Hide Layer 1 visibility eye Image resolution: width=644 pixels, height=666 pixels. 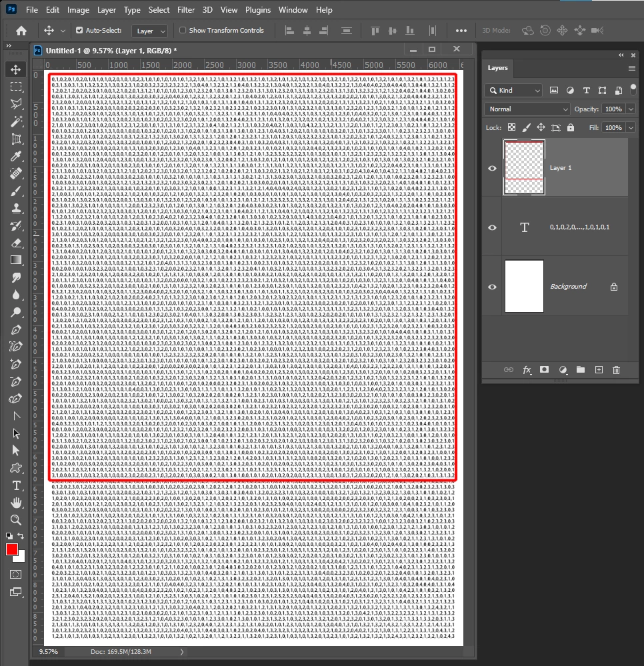click(492, 168)
